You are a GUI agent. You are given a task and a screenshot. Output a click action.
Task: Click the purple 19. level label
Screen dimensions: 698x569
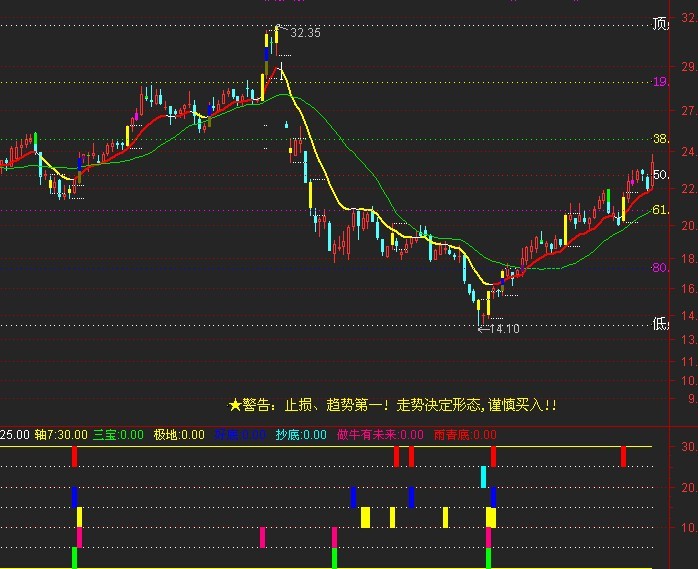[x=660, y=81]
